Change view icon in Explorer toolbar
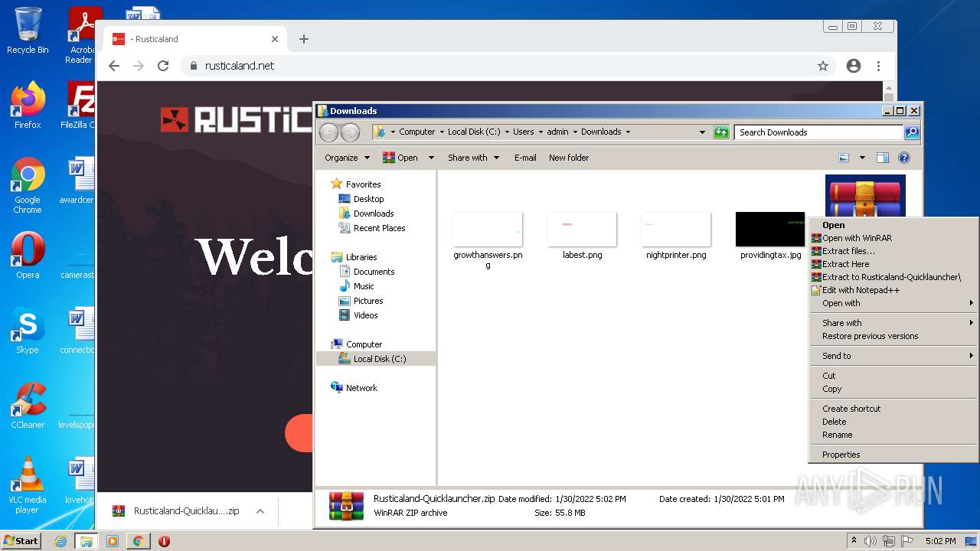Screen dimensions: 980x551 [x=844, y=158]
